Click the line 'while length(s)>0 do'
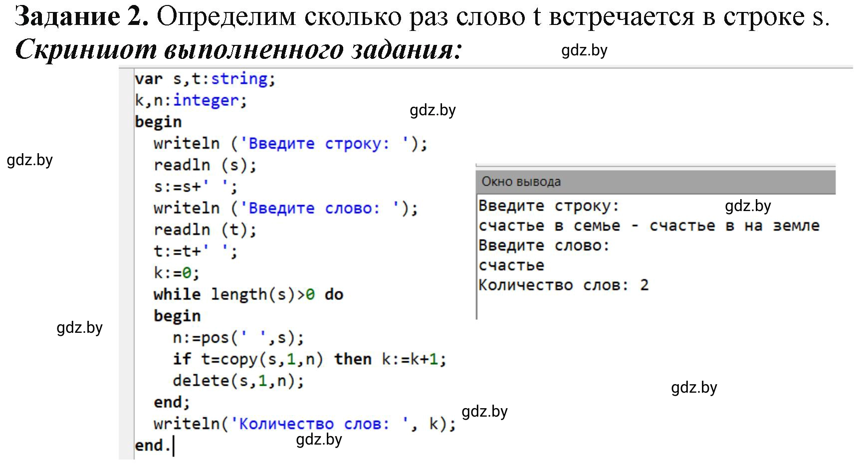Image resolution: width=868 pixels, height=475 pixels. (248, 294)
